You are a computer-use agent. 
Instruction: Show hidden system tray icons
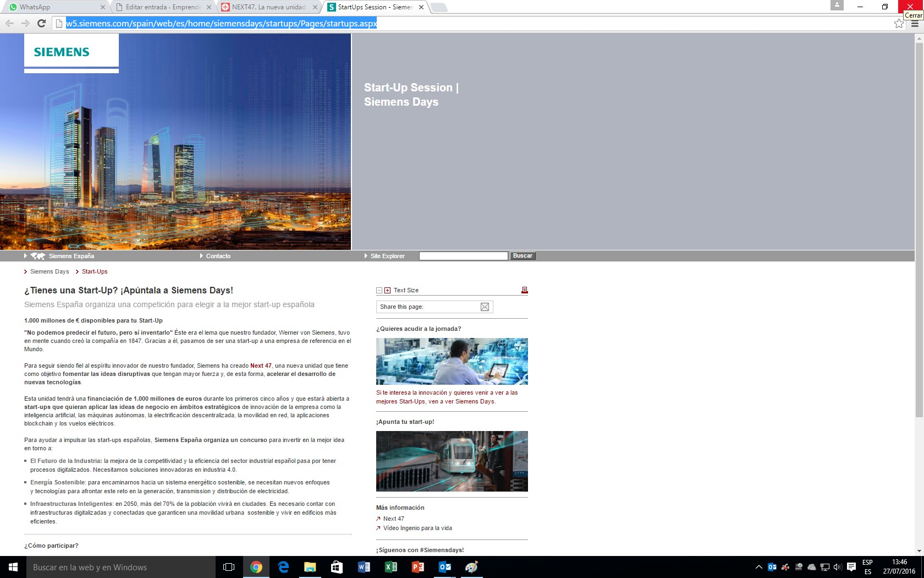pos(758,567)
